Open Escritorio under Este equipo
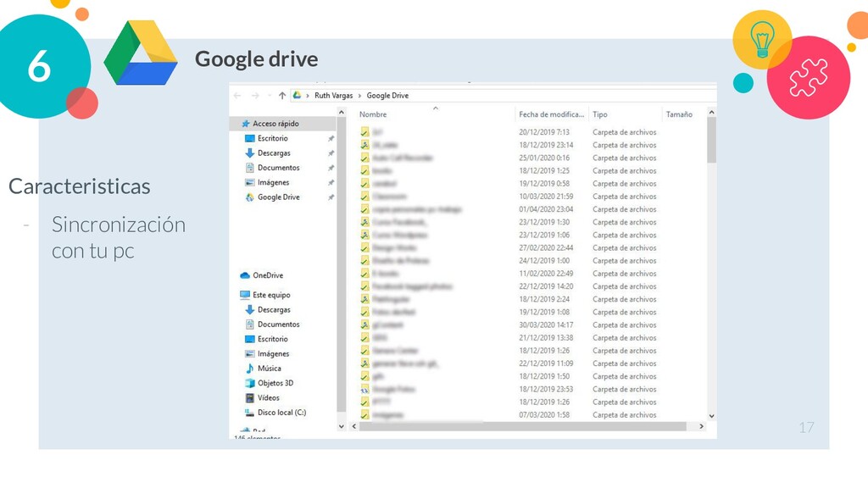The height and width of the screenshot is (488, 868). coord(272,339)
